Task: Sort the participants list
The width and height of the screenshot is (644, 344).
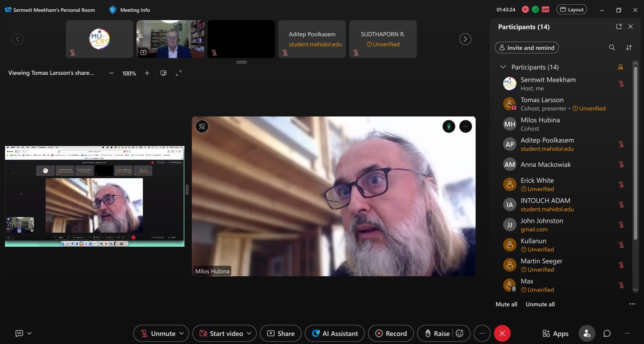Action: 629,48
